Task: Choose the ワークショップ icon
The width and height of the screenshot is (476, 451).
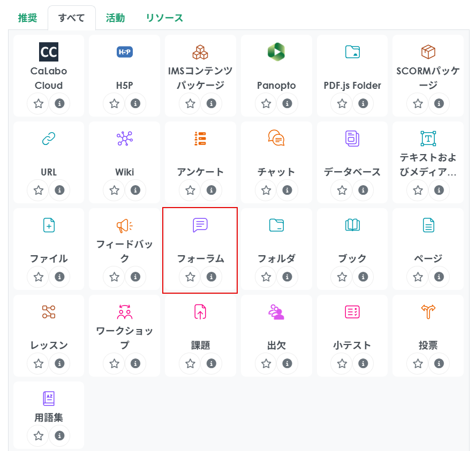Action: [x=124, y=312]
